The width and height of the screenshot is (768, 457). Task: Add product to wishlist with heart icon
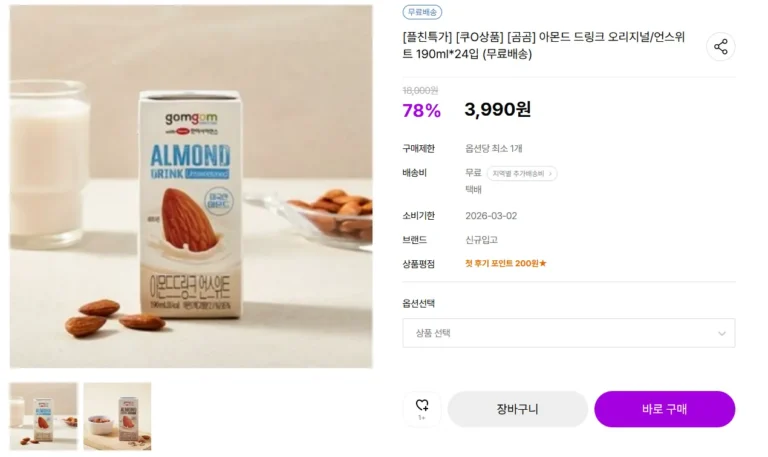tap(421, 407)
